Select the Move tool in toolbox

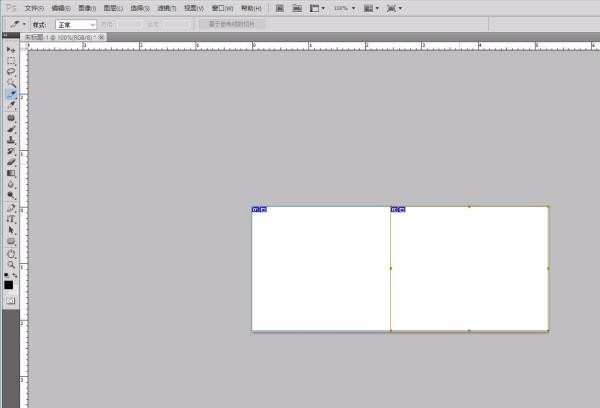(x=11, y=49)
